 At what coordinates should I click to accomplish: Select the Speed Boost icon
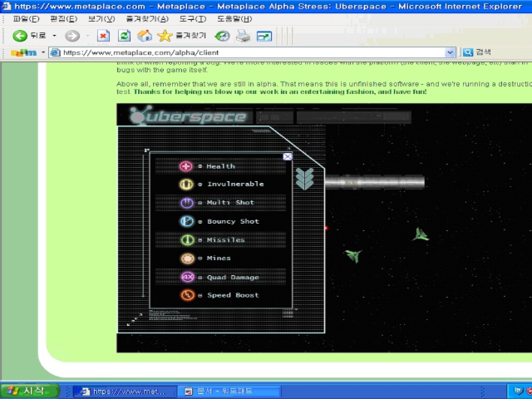click(x=187, y=295)
